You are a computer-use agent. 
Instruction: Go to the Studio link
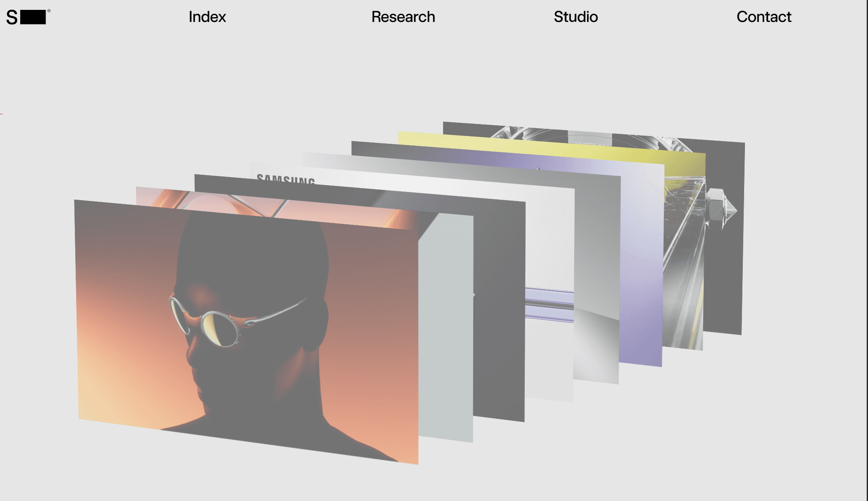click(x=576, y=17)
